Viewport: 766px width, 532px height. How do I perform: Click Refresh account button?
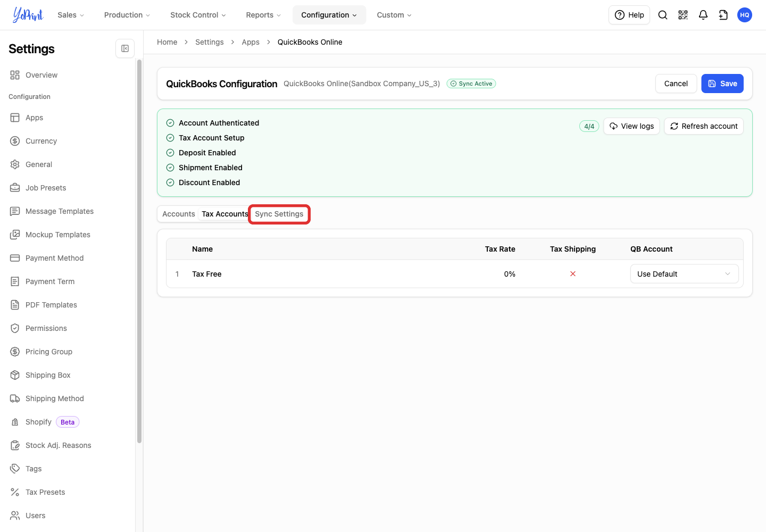(x=704, y=126)
